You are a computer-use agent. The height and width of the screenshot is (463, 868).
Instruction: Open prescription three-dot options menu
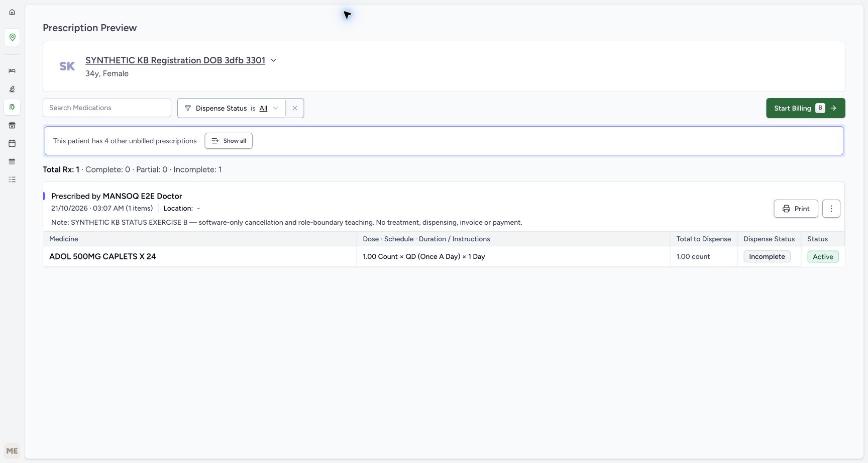(x=831, y=209)
